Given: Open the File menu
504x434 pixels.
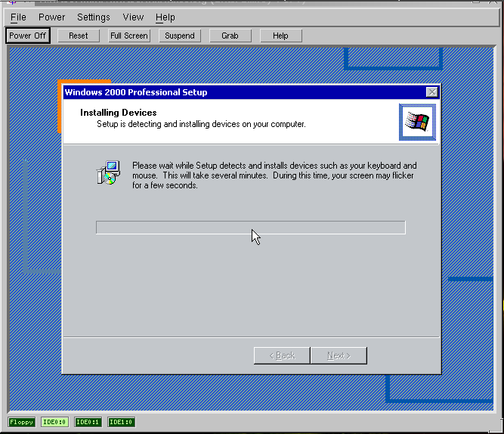Looking at the screenshot, I should pyautogui.click(x=18, y=17).
